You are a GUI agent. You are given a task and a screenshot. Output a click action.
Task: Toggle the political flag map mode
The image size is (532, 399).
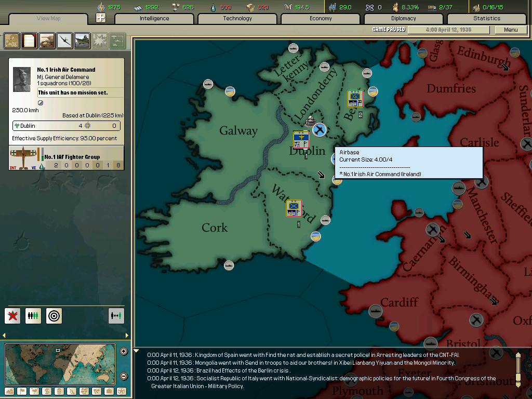click(22, 391)
